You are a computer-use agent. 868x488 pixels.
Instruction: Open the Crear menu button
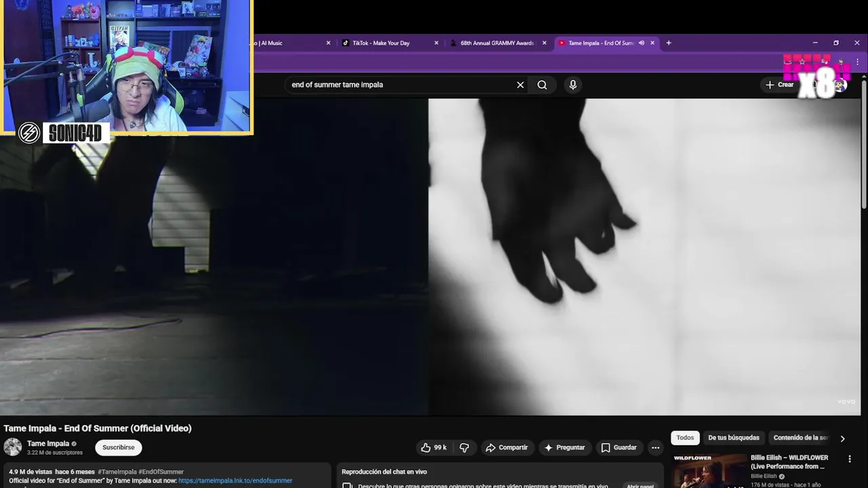(x=780, y=85)
